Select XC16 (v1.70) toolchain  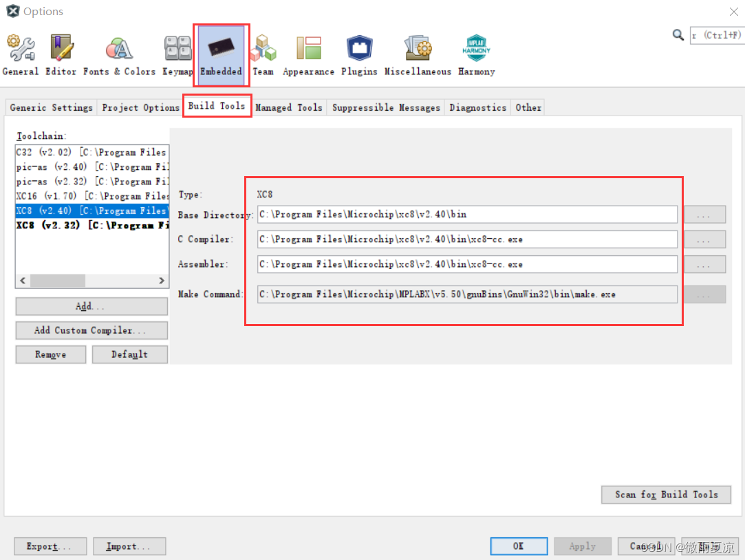(x=92, y=196)
